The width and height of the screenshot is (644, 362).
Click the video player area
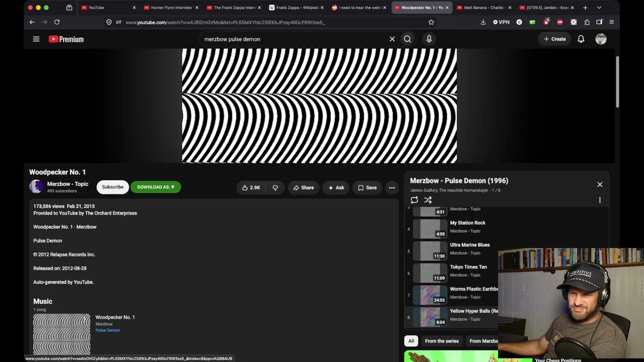pyautogui.click(x=319, y=106)
